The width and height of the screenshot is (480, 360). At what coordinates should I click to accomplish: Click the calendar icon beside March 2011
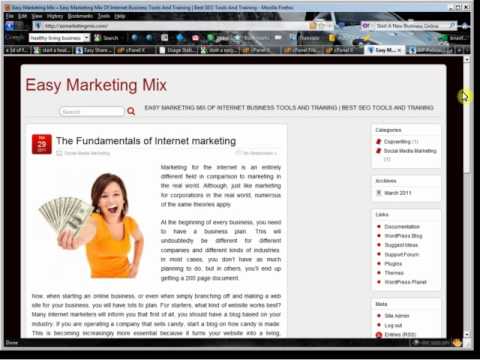(x=379, y=193)
